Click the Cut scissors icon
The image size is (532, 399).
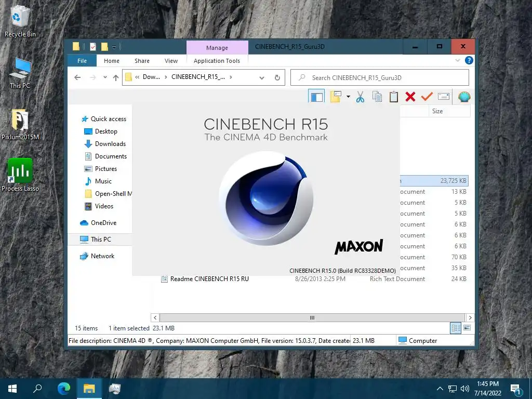[x=360, y=97]
